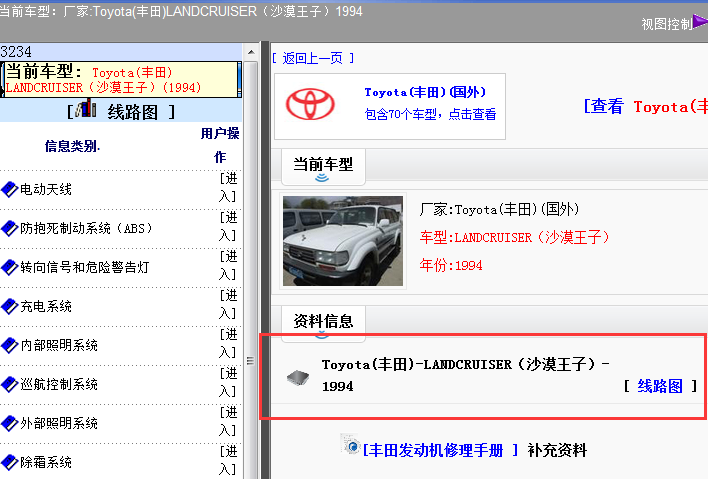Click the 年份:1994 text
708x479 pixels.
451,265
